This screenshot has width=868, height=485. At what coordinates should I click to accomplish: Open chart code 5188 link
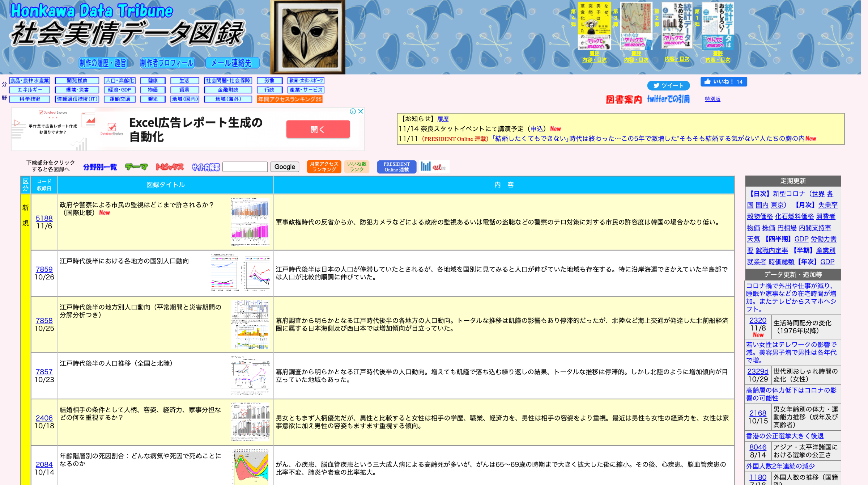pyautogui.click(x=44, y=218)
